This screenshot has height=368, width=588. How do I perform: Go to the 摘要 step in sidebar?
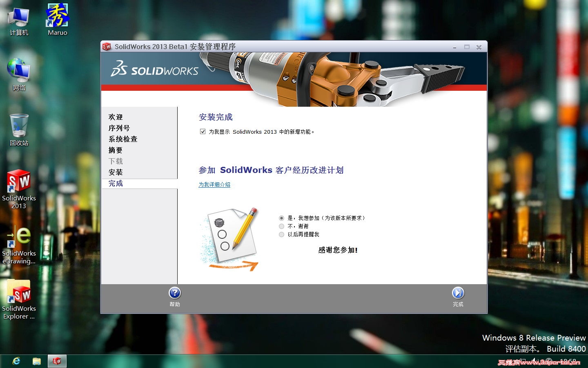click(116, 150)
